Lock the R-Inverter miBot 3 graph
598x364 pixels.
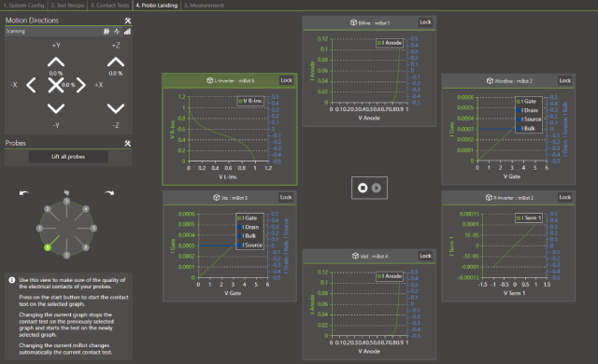point(564,197)
